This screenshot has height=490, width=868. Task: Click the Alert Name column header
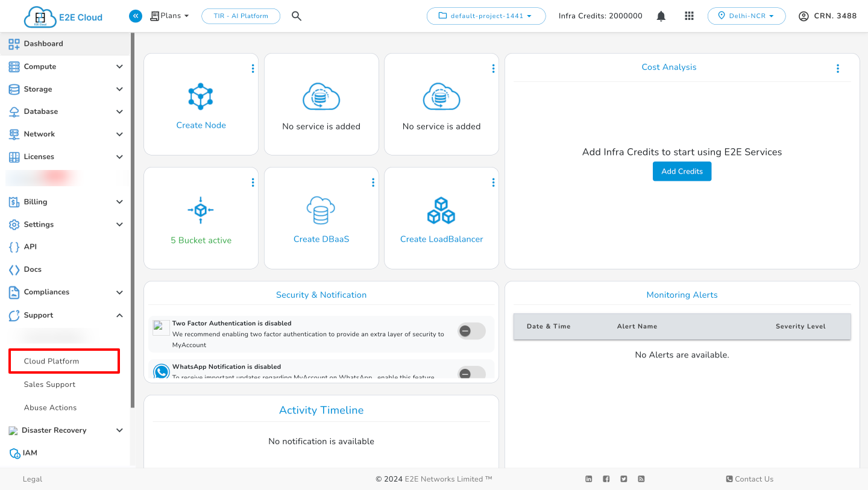coord(637,326)
